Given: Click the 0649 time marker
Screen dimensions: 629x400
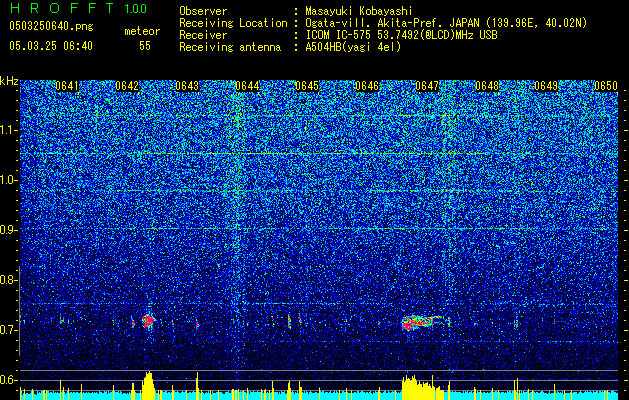Looking at the screenshot, I should pos(546,86).
